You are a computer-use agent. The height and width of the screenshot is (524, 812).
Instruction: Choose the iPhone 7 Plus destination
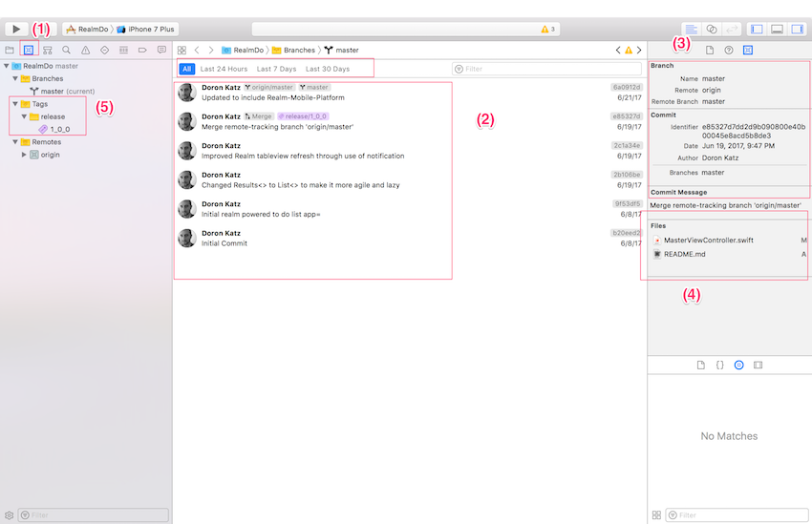(x=145, y=29)
